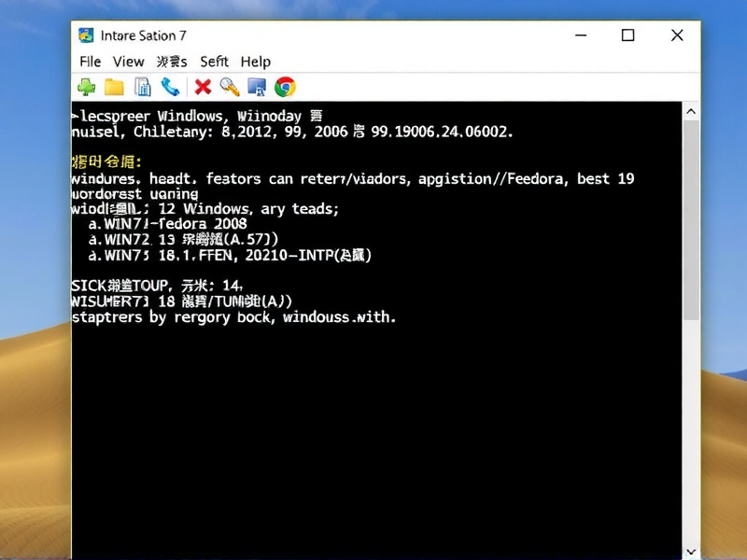Open the Sefit menu
Screen dimensions: 747x560
(x=215, y=62)
